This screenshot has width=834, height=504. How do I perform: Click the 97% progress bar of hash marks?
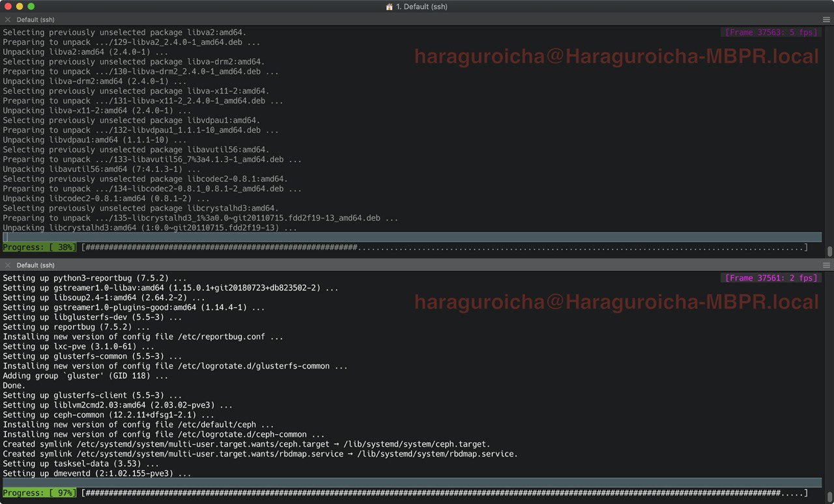[x=444, y=493]
